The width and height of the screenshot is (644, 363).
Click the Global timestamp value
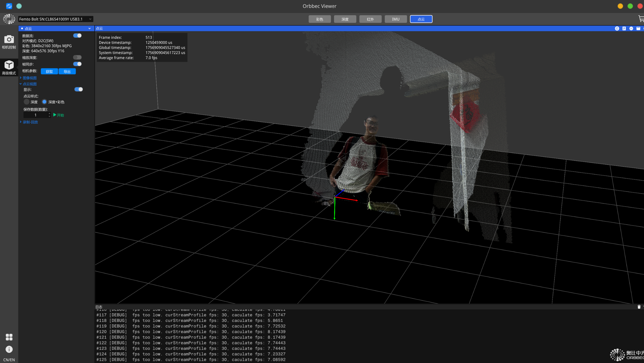[x=165, y=48]
